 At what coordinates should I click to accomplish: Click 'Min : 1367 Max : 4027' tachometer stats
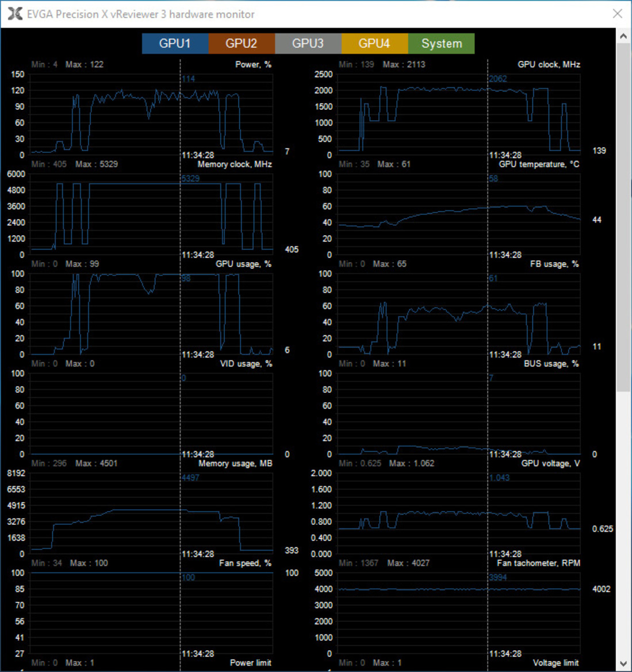pyautogui.click(x=384, y=563)
